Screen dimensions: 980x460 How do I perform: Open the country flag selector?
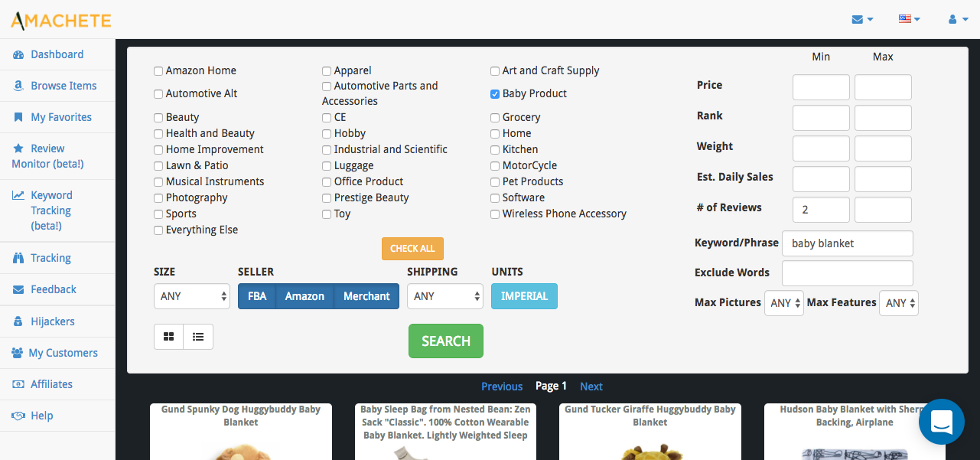(x=909, y=19)
